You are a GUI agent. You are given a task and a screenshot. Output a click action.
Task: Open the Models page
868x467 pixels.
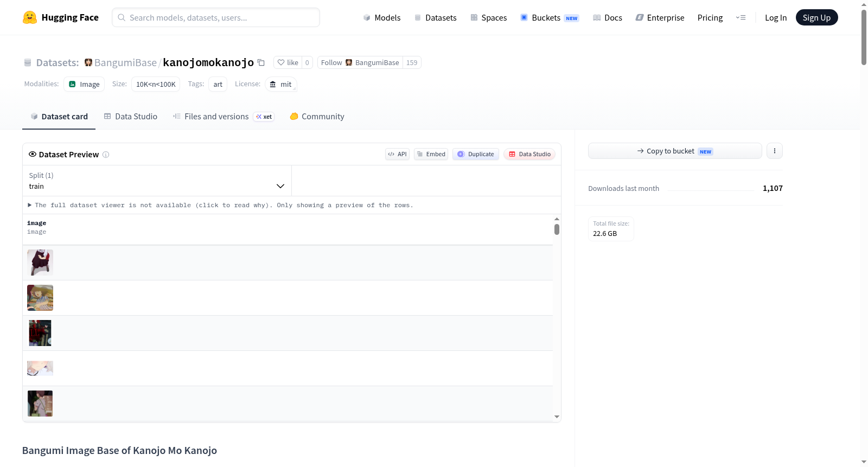point(382,17)
